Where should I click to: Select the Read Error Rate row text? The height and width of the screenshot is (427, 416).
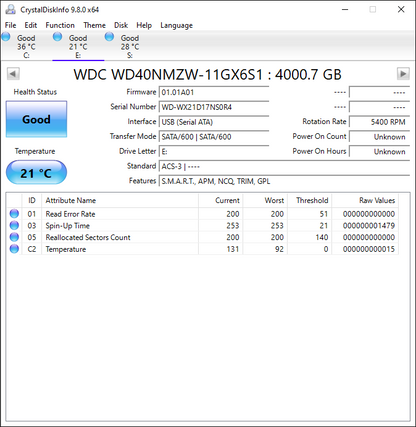tap(70, 214)
